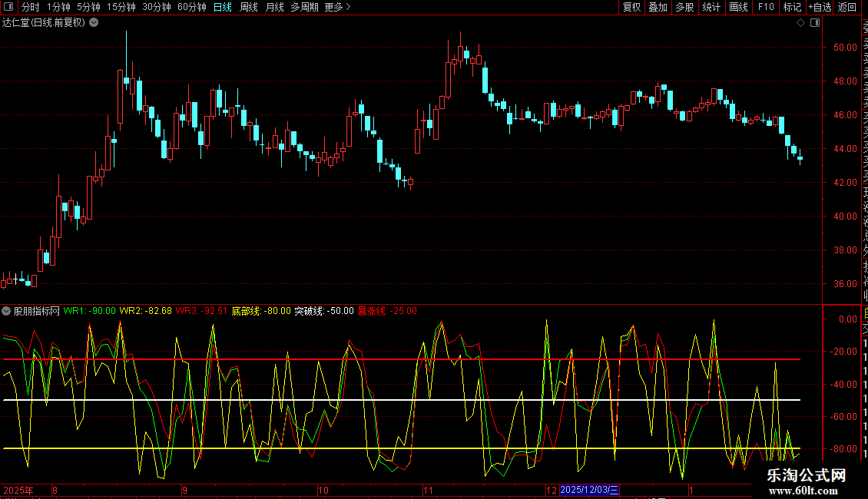Select the WR1: -90.00 indicator value
This screenshot has height=499, width=868.
90,311
